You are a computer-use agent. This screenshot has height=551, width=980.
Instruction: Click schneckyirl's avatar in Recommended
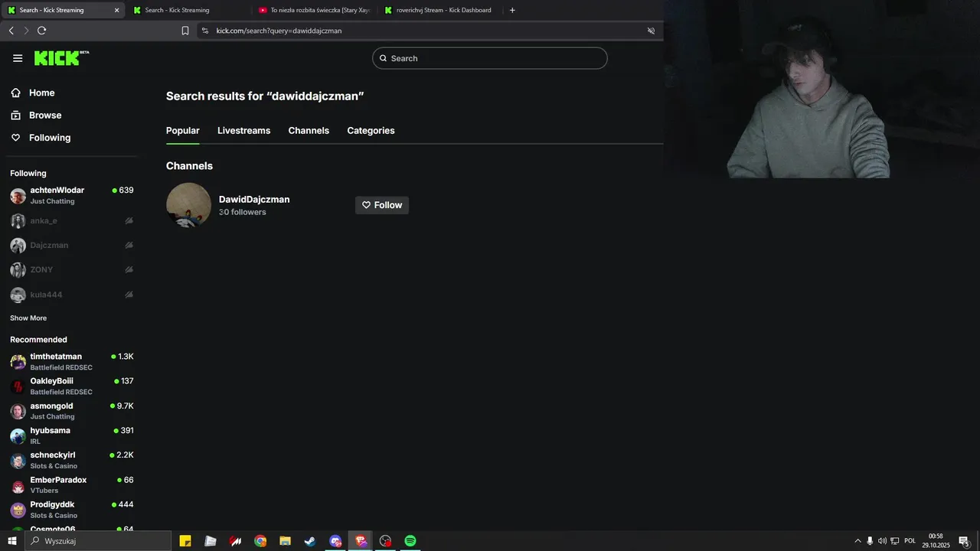[x=18, y=461]
